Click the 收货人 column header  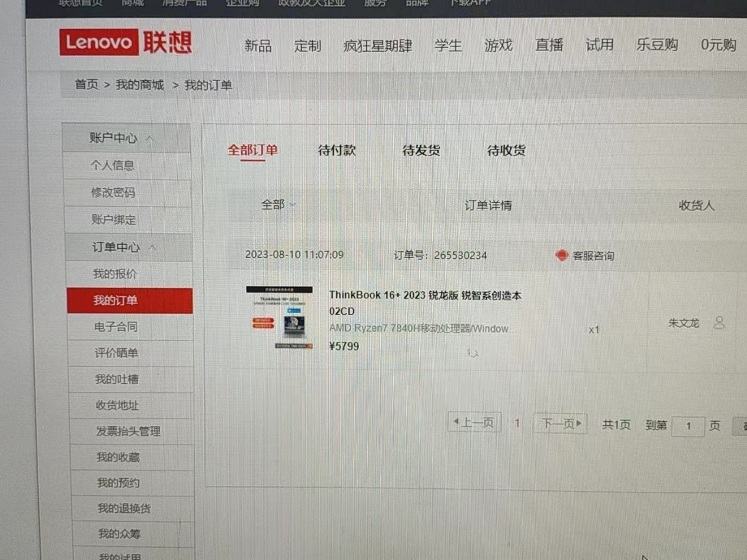tap(696, 205)
